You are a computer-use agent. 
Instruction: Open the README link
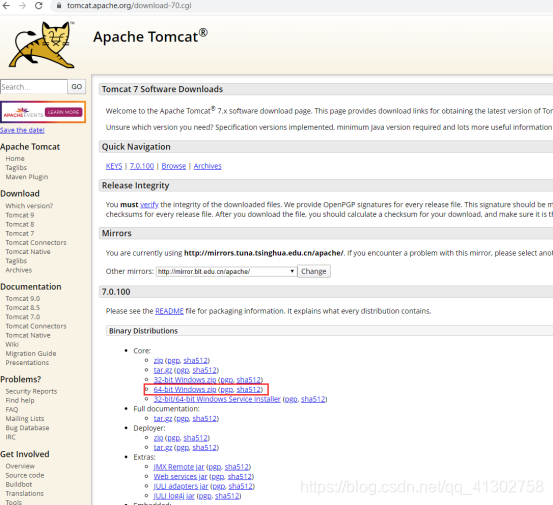tap(169, 311)
